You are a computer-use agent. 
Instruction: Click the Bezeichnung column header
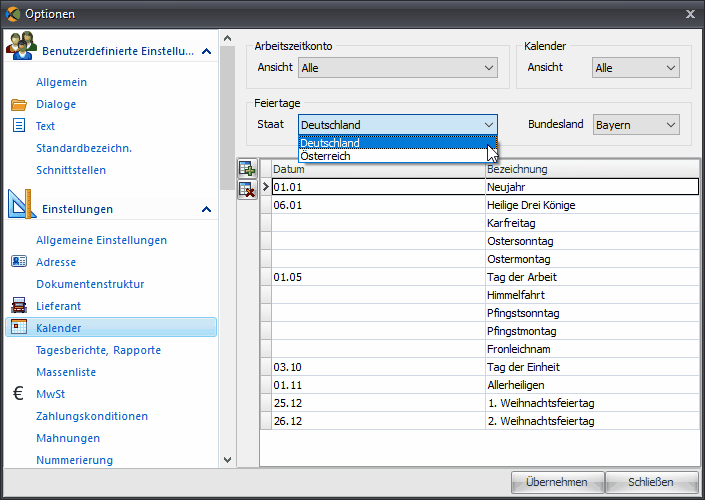[x=592, y=169]
